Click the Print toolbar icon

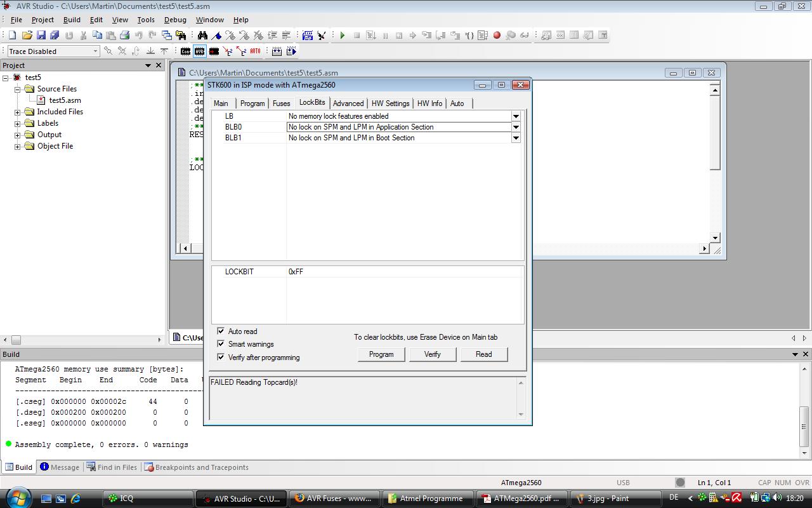click(x=124, y=36)
